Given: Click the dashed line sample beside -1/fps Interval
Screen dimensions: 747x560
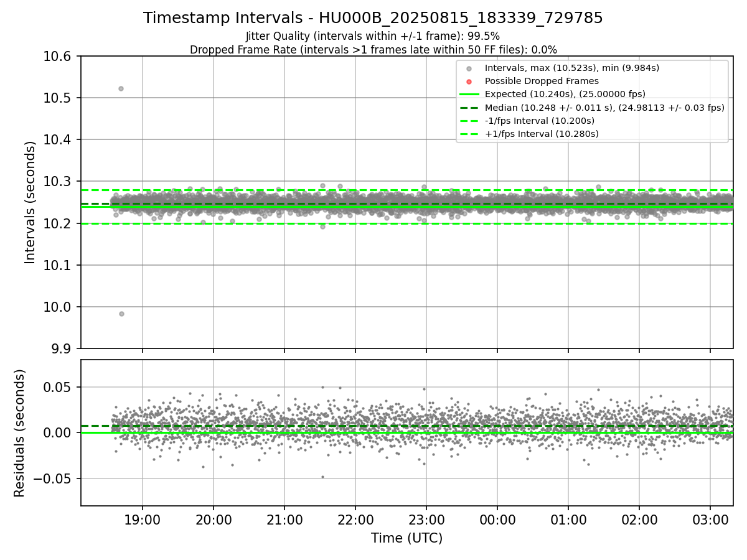Looking at the screenshot, I should [x=469, y=121].
